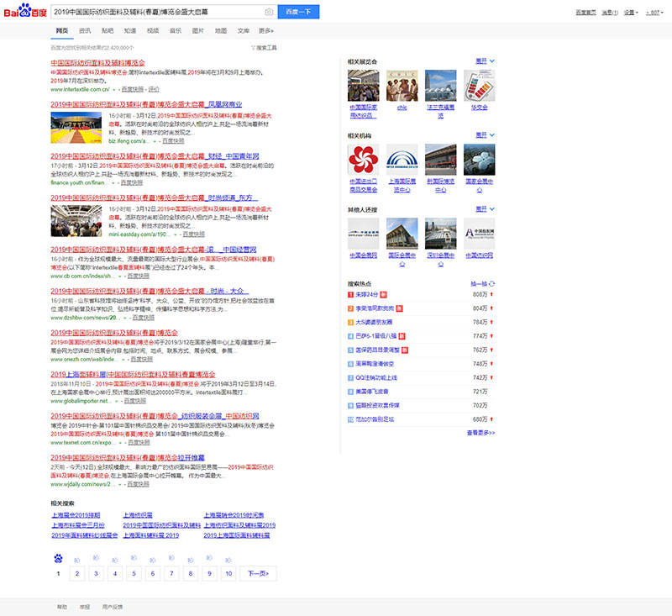Open the 搜索工具 filter
The width and height of the screenshot is (672, 616).
[x=264, y=48]
